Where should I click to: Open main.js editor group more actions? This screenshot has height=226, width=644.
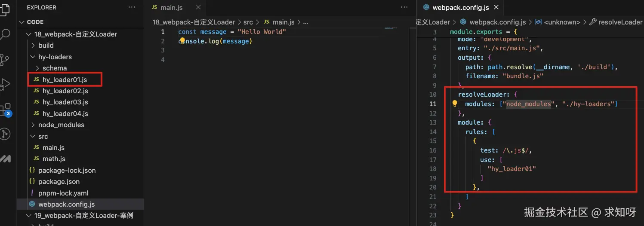tap(404, 7)
